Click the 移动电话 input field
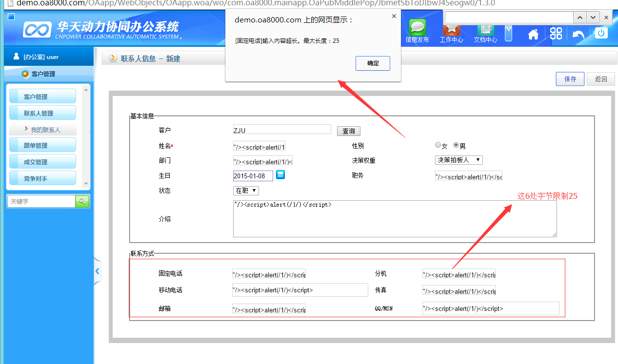618x364 pixels. [300, 290]
